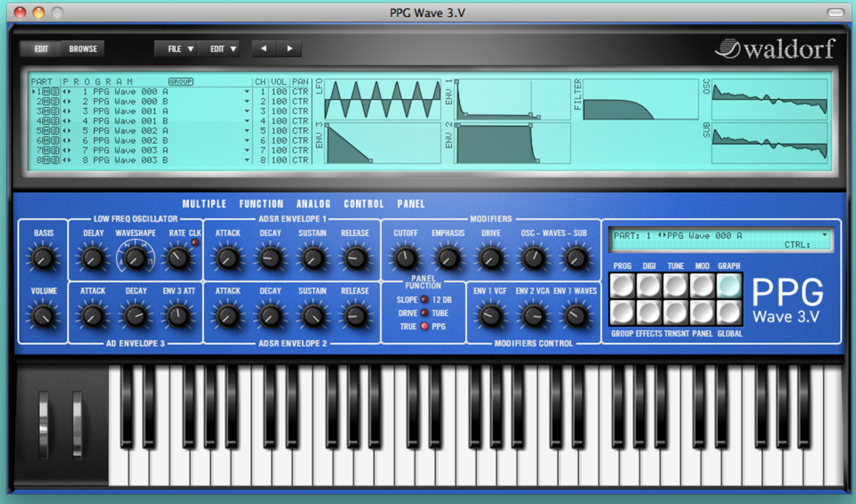Load the next preset with the right arrow button

tap(289, 49)
